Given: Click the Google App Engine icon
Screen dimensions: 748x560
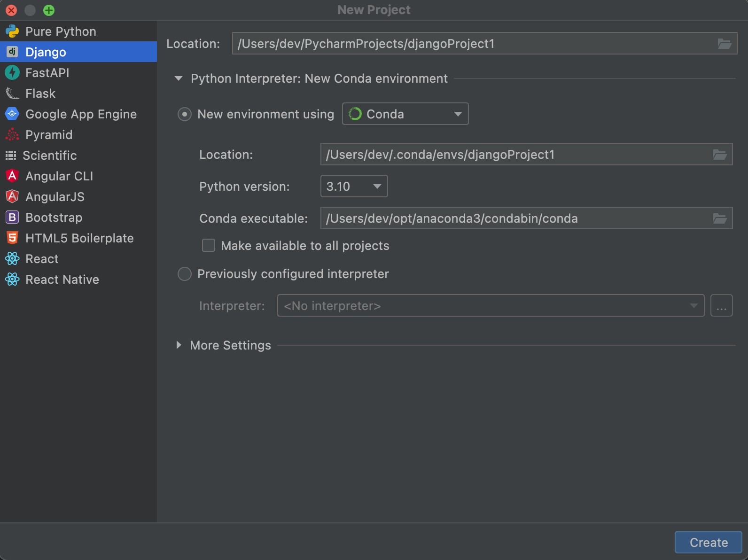Looking at the screenshot, I should 12,114.
